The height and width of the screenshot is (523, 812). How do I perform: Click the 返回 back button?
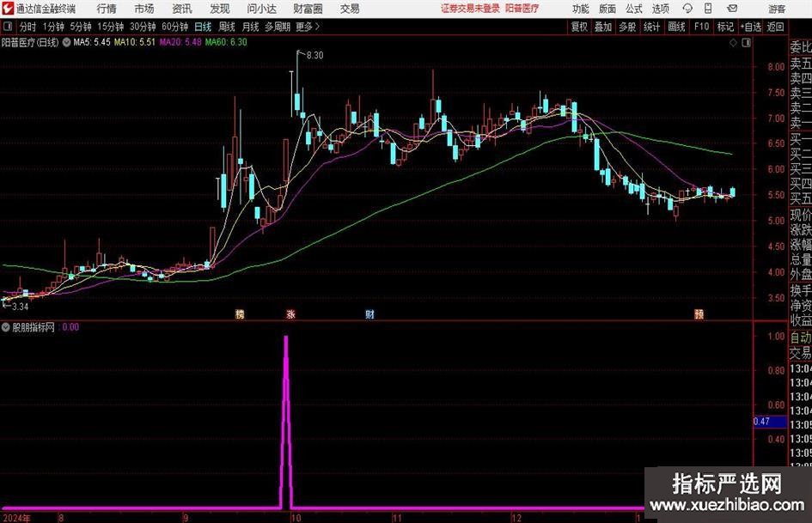775,27
